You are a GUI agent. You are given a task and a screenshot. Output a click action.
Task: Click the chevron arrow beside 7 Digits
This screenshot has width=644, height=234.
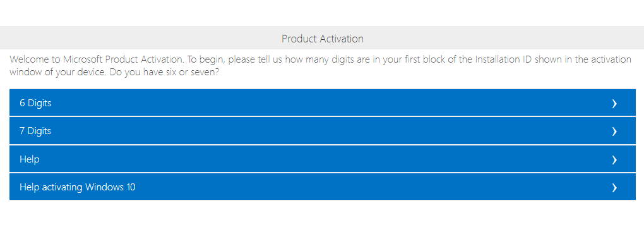click(x=614, y=131)
